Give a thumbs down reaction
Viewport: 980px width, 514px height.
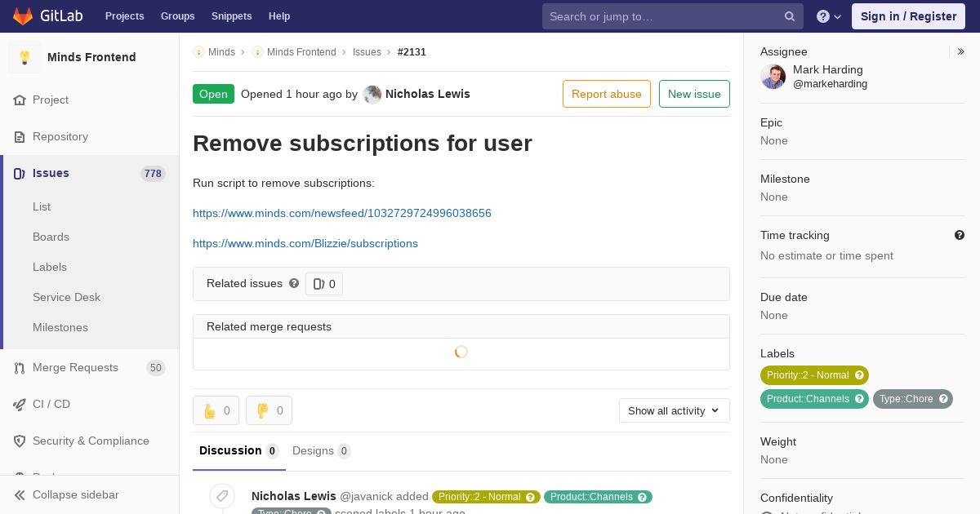click(269, 410)
